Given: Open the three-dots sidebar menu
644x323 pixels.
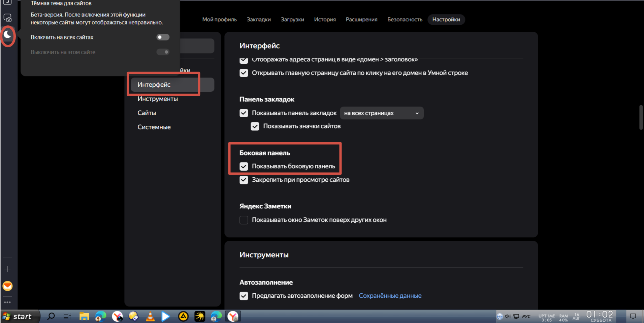Looking at the screenshot, I should tap(7, 302).
